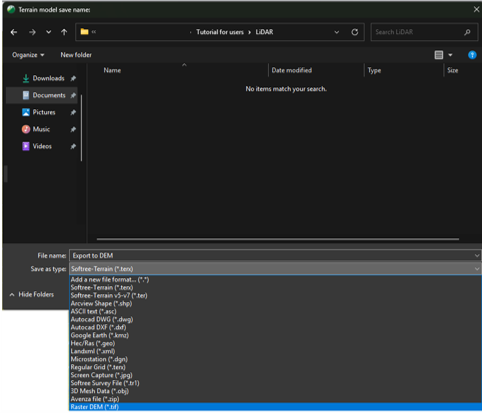Create a New folder
This screenshot has height=413, width=482.
(76, 55)
